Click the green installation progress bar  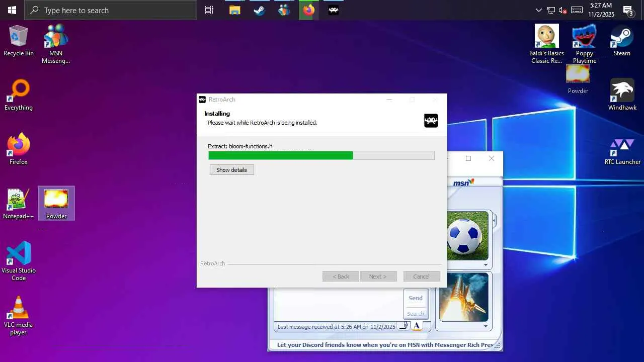321,156
